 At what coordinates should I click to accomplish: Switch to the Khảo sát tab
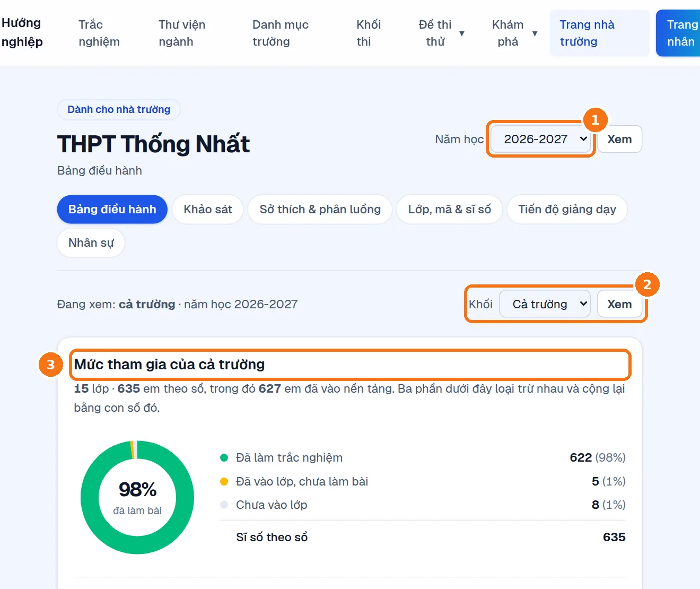(208, 209)
